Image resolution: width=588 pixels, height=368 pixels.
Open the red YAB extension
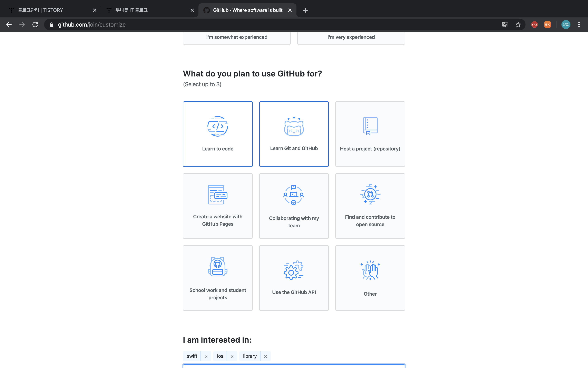(x=534, y=25)
